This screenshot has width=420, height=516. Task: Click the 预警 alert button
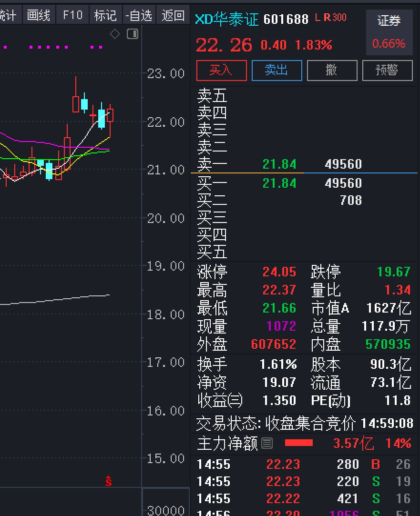point(387,70)
